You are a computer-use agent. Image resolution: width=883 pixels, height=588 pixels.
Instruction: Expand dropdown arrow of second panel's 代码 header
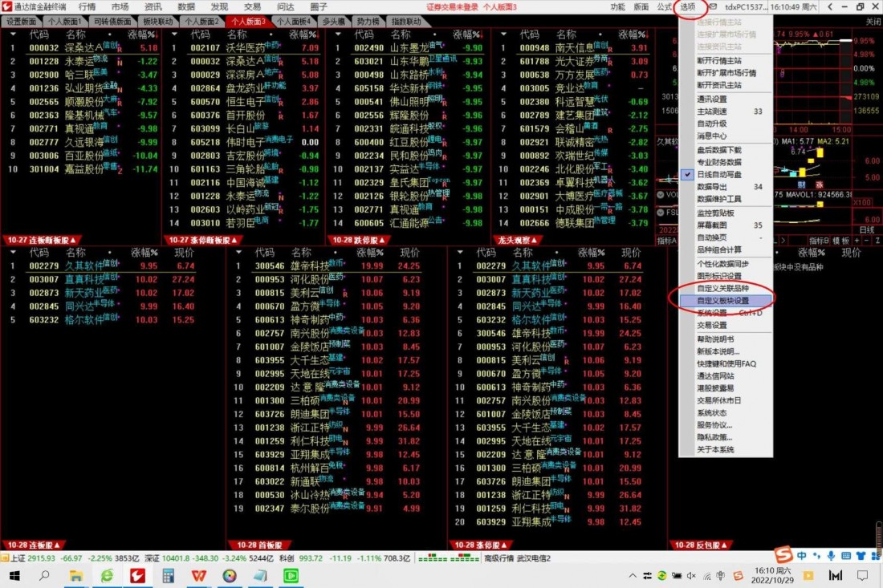tap(174, 34)
